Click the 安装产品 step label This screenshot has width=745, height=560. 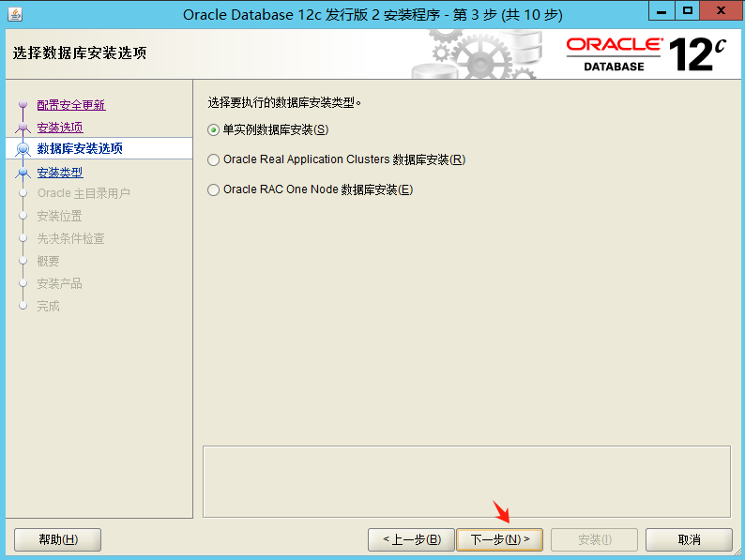[x=60, y=283]
